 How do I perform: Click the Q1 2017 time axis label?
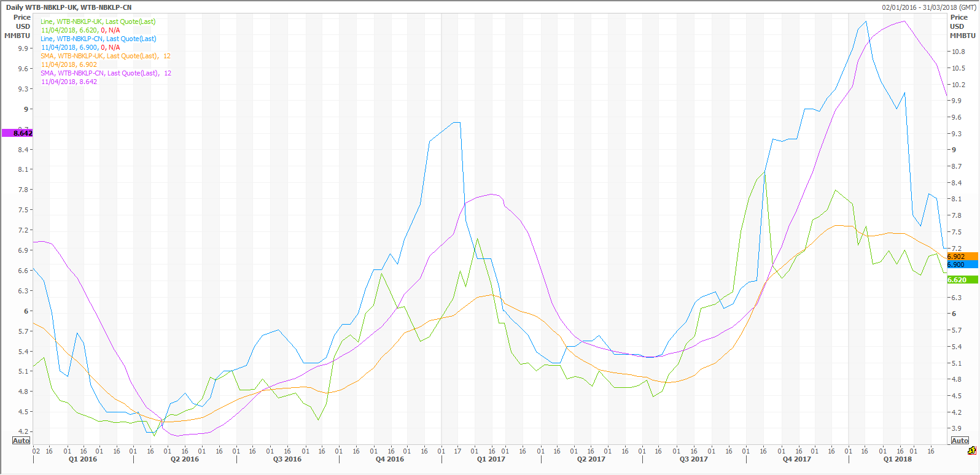tap(491, 459)
